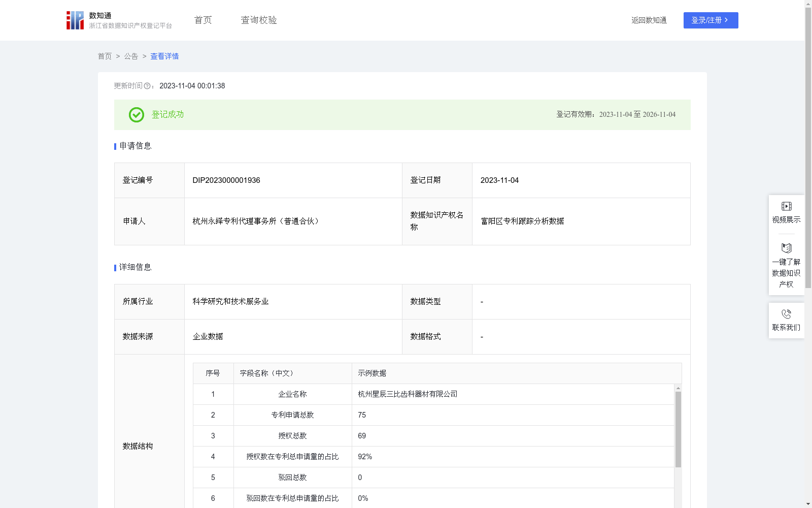Click the 驳回数在专利总申请量的占比 field

tap(292, 498)
